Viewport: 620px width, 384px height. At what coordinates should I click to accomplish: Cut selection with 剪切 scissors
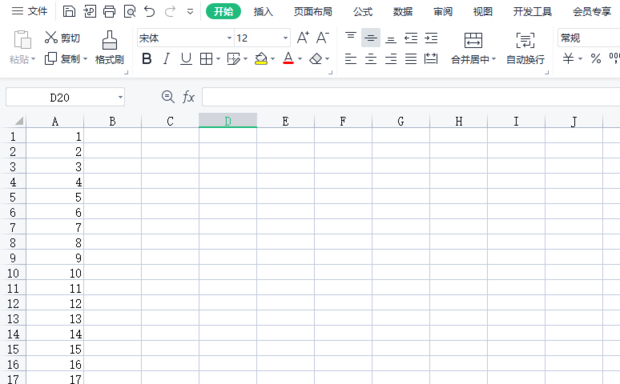pos(62,38)
